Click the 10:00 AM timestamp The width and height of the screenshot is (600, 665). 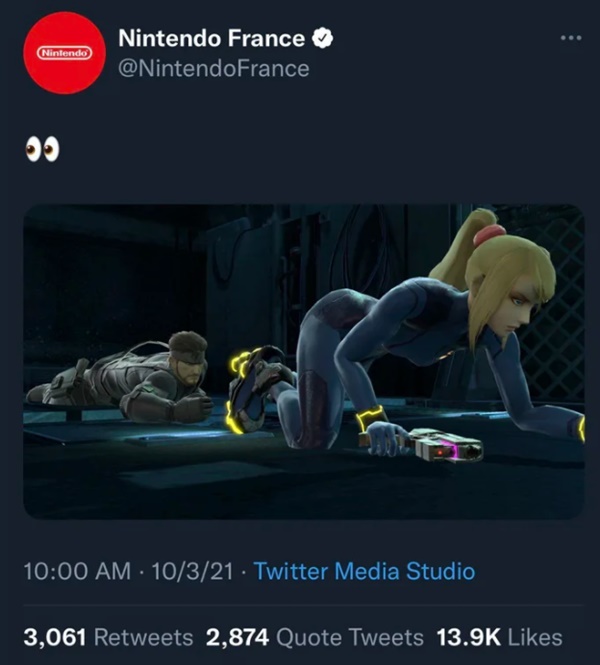(x=77, y=572)
